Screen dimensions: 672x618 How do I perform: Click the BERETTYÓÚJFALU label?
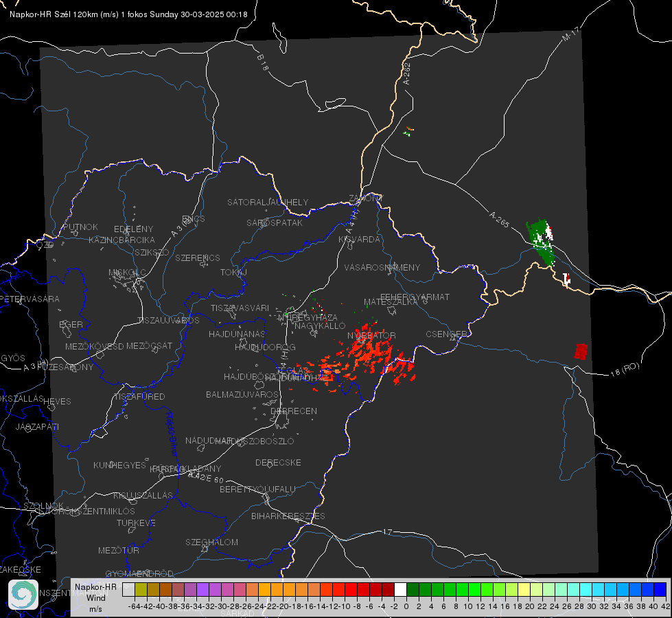click(257, 489)
